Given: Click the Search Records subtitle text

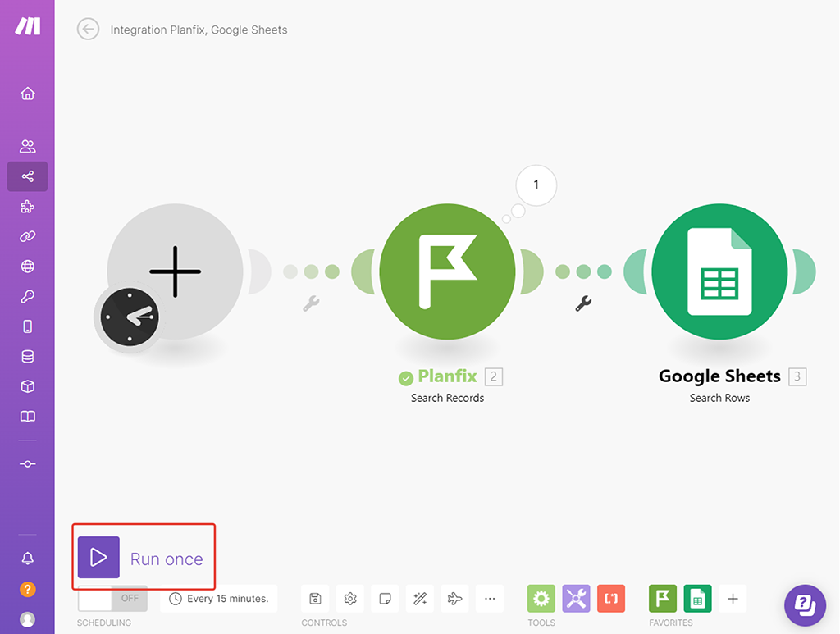Looking at the screenshot, I should coord(447,398).
